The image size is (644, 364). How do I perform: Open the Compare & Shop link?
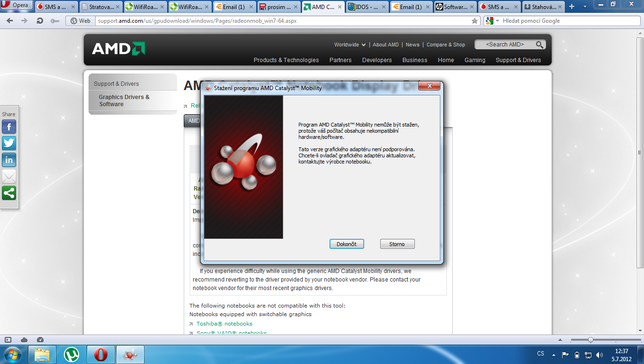pos(446,45)
